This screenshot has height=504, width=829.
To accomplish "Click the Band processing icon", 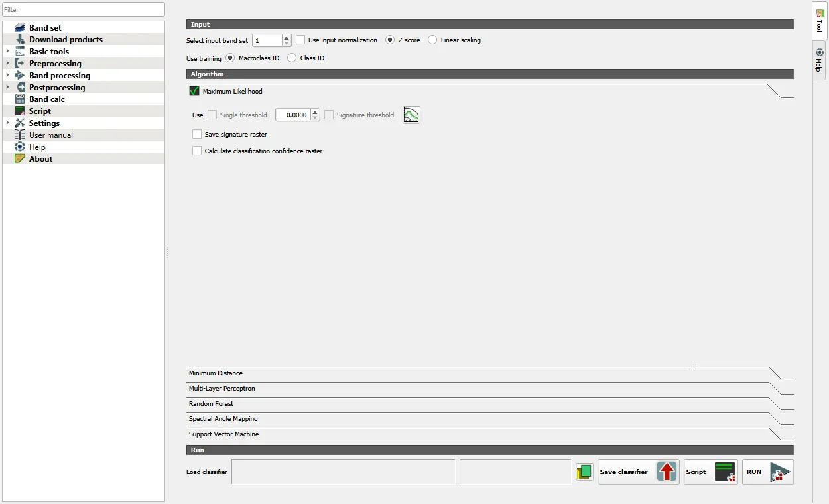I will tap(20, 76).
